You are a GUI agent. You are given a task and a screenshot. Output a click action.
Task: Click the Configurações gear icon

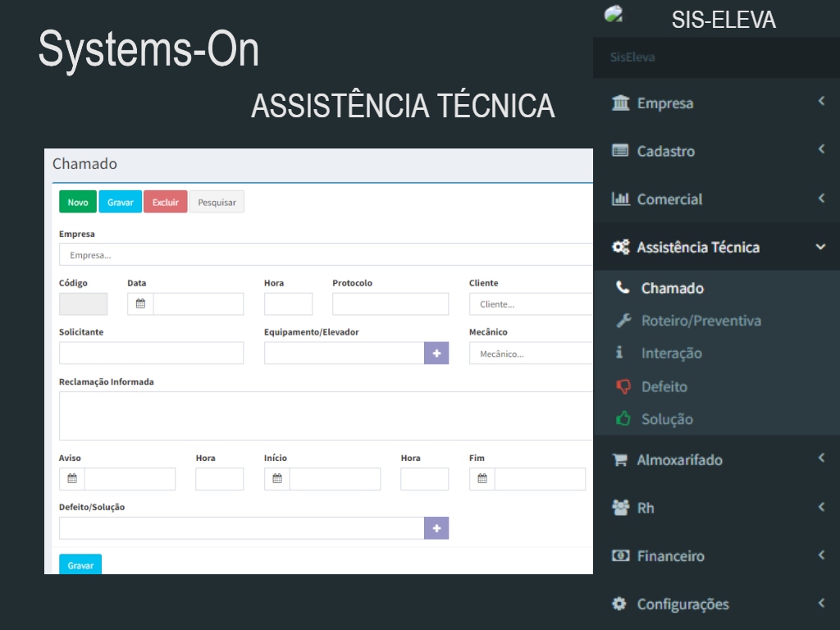click(x=619, y=604)
